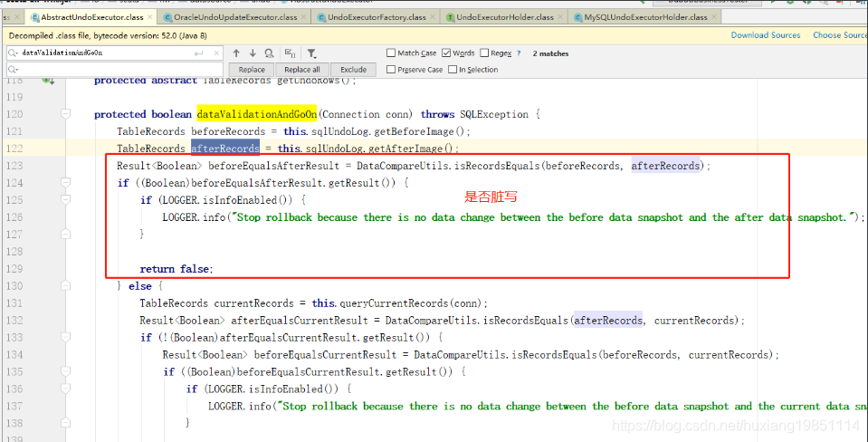
Task: Click the 'Decompiled .class file' banner text
Action: 108,35
